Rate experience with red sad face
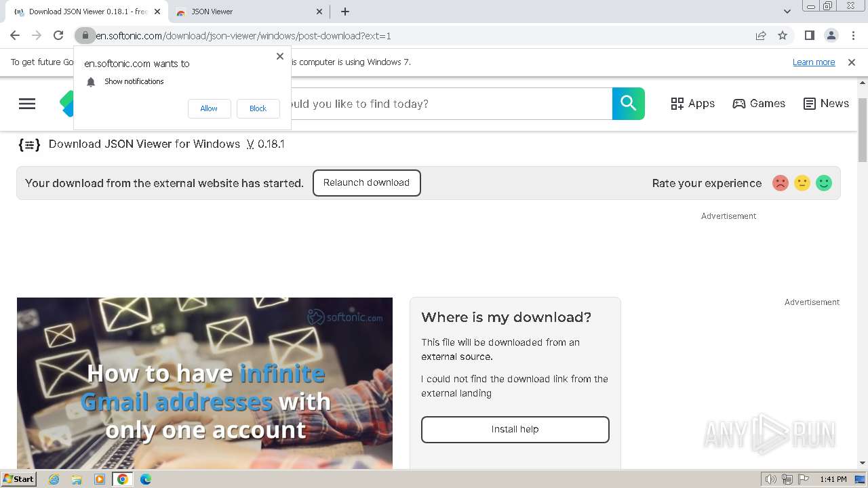This screenshot has height=488, width=868. pyautogui.click(x=781, y=183)
